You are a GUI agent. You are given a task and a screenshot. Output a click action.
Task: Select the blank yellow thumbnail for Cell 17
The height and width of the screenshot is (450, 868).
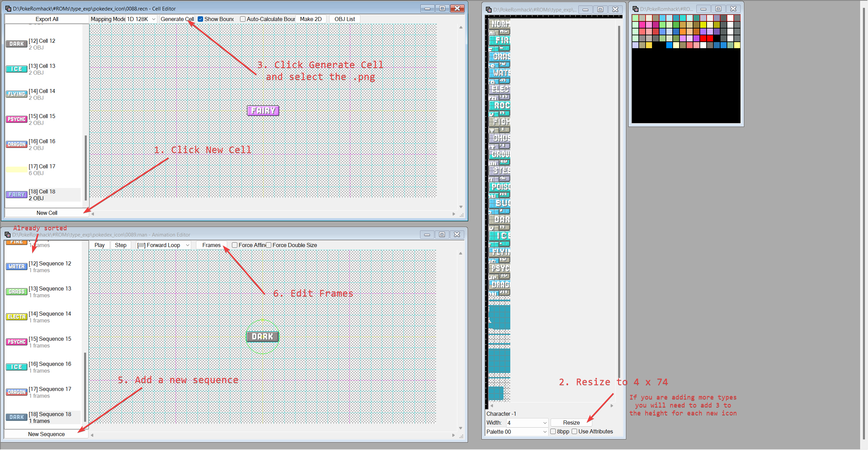pyautogui.click(x=17, y=170)
